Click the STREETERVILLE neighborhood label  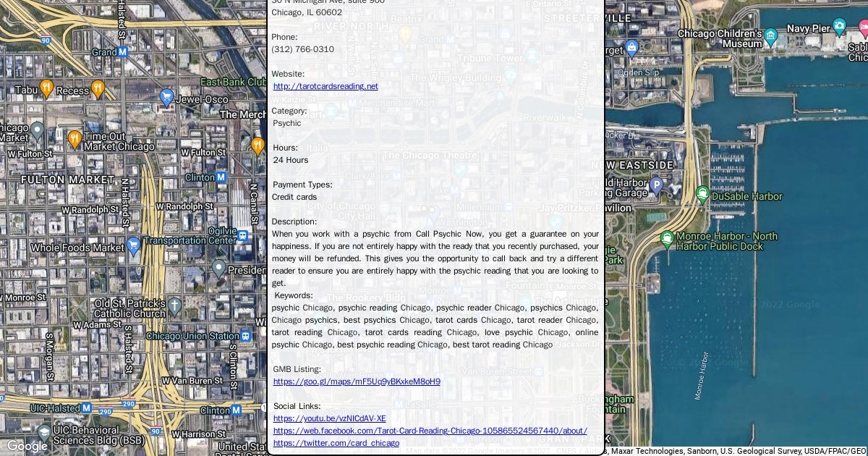click(587, 17)
